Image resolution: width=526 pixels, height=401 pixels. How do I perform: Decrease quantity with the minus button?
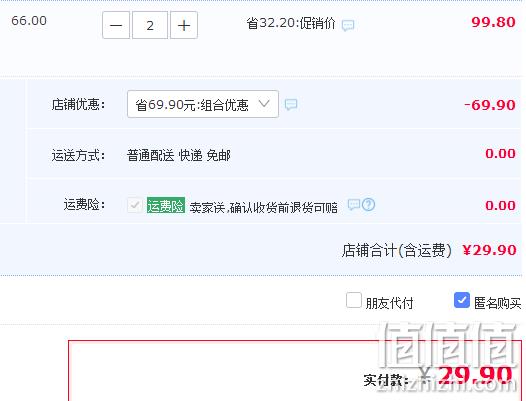coord(116,25)
